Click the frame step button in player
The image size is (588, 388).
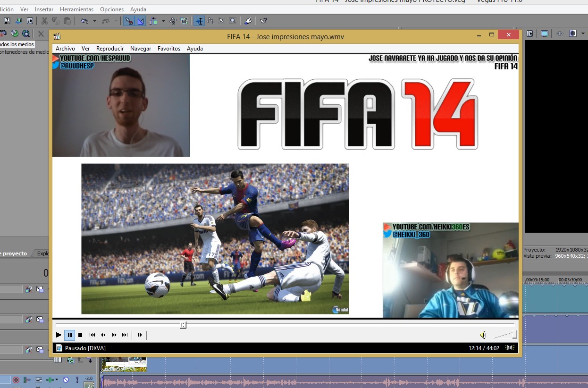tap(140, 335)
